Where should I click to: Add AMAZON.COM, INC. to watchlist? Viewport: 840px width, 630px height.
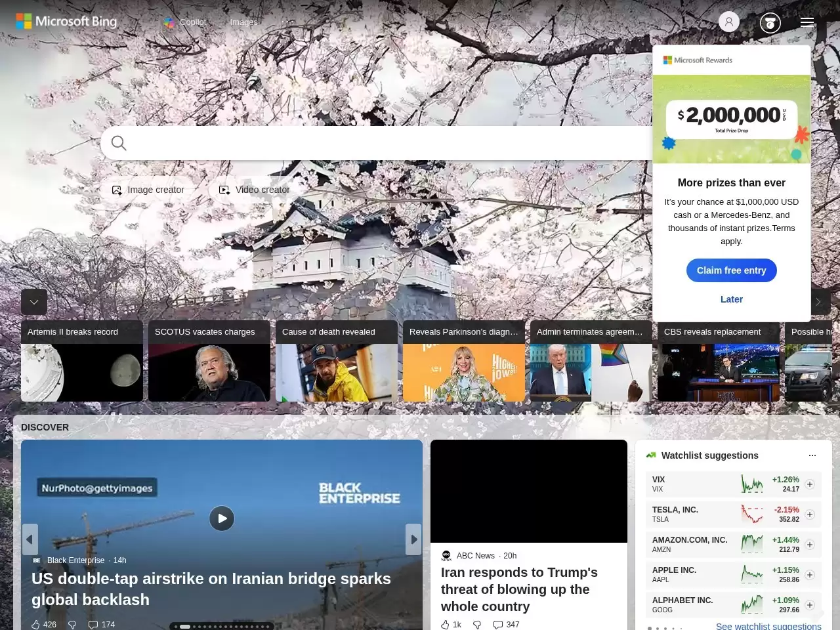point(810,545)
